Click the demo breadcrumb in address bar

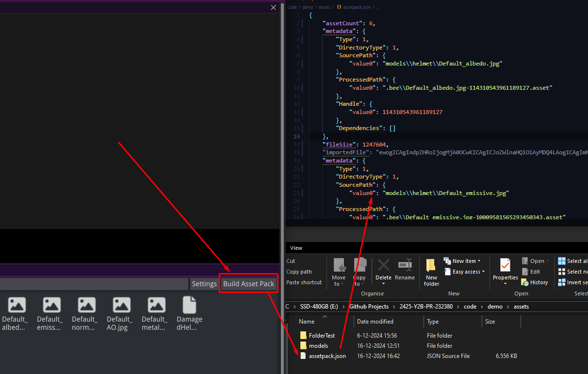(496, 307)
